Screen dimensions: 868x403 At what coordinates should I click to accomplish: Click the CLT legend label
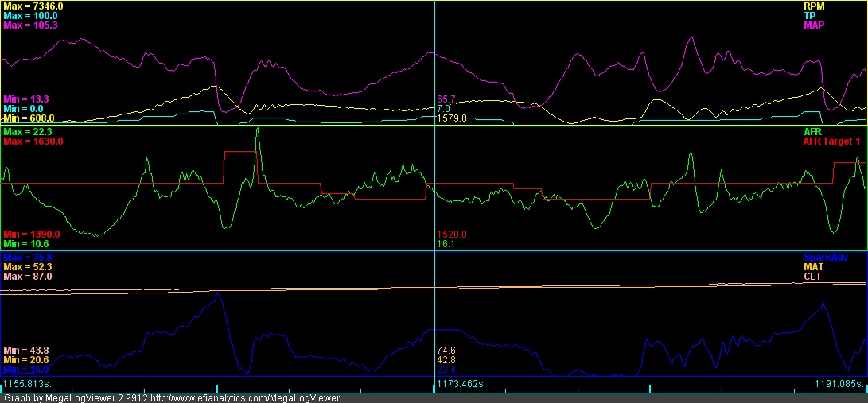click(x=812, y=277)
